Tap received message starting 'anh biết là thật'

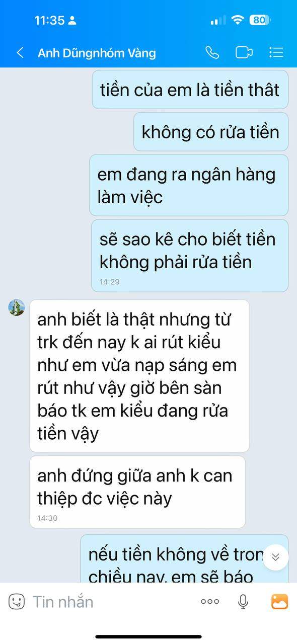139,376
